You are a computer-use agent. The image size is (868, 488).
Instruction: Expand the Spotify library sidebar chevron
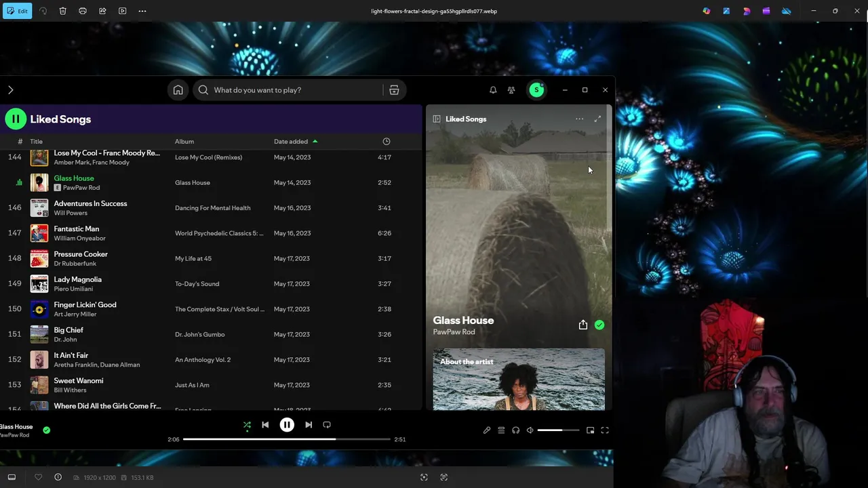(10, 90)
